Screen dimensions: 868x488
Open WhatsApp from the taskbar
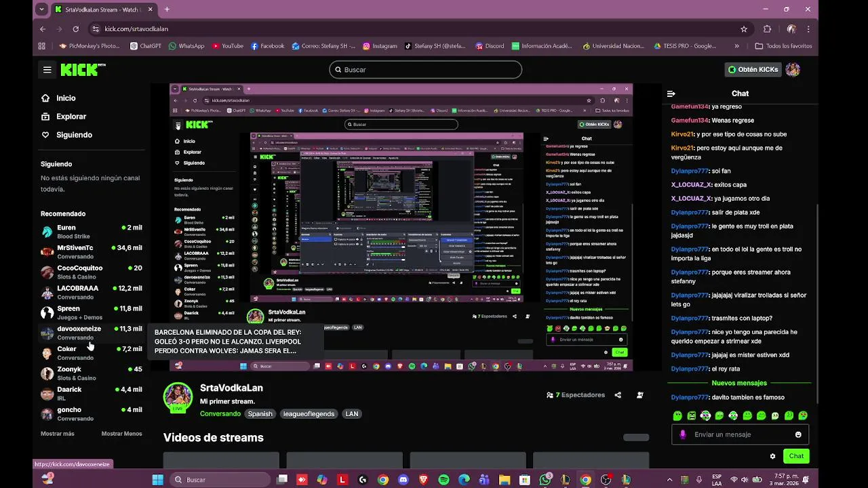545,480
